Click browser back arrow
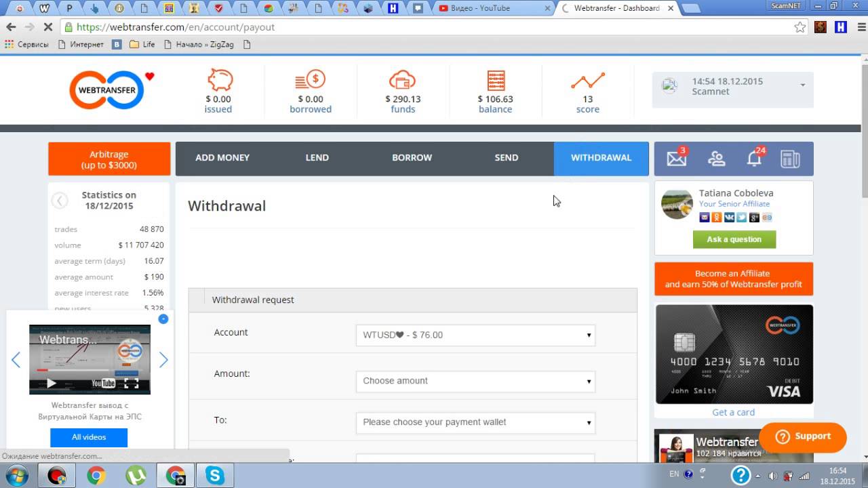 tap(11, 27)
